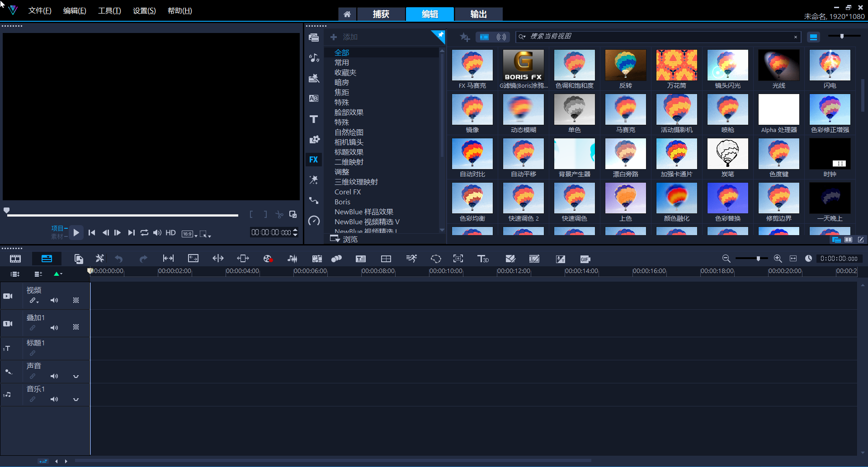The width and height of the screenshot is (868, 467).
Task: Open the Media library panel icon
Action: point(314,38)
